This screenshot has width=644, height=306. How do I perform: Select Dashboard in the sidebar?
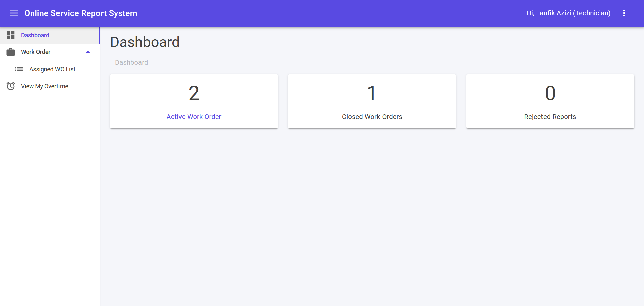(x=50, y=35)
